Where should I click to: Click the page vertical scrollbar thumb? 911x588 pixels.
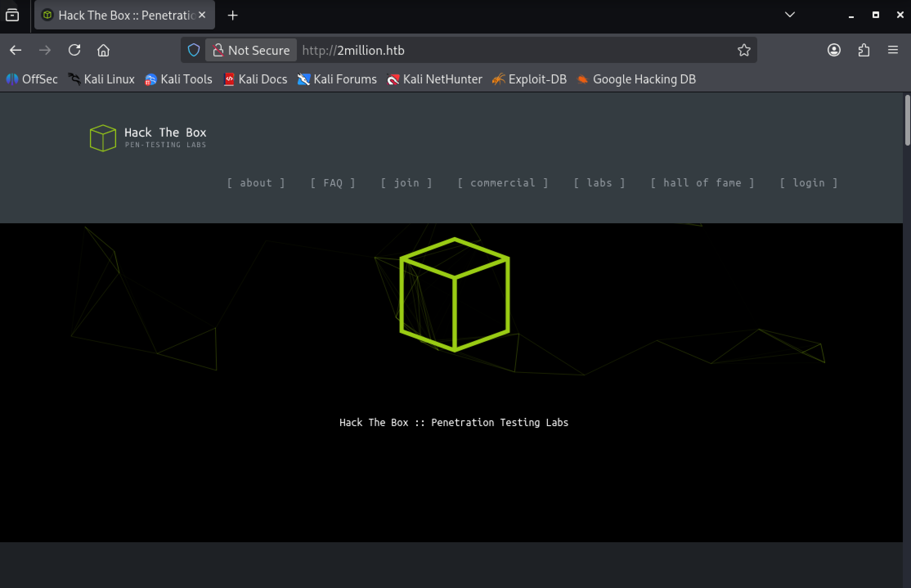click(907, 120)
